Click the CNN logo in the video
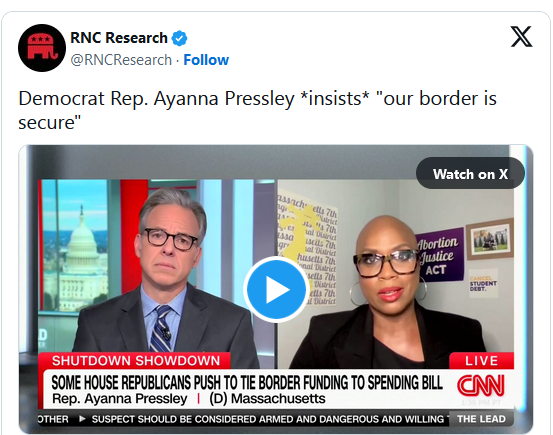553x435 pixels. tap(481, 386)
